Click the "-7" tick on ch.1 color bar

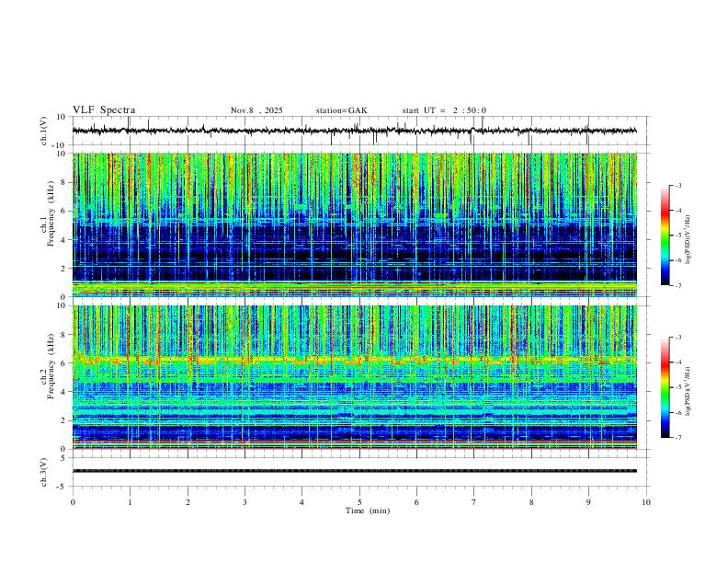pyautogui.click(x=677, y=285)
